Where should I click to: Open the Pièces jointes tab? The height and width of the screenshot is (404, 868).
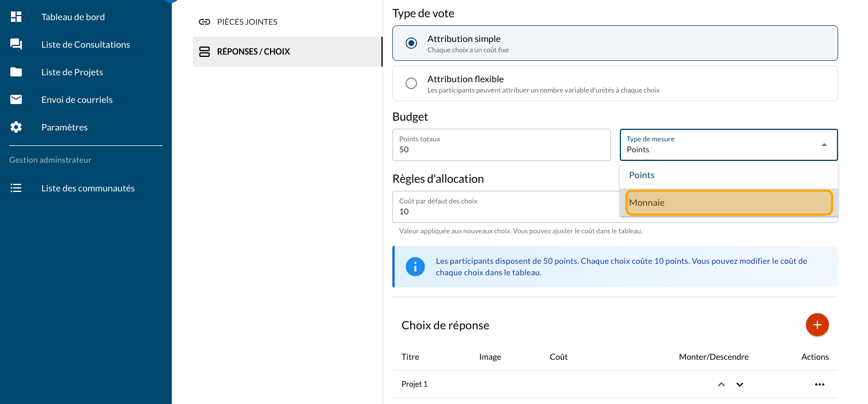[247, 22]
